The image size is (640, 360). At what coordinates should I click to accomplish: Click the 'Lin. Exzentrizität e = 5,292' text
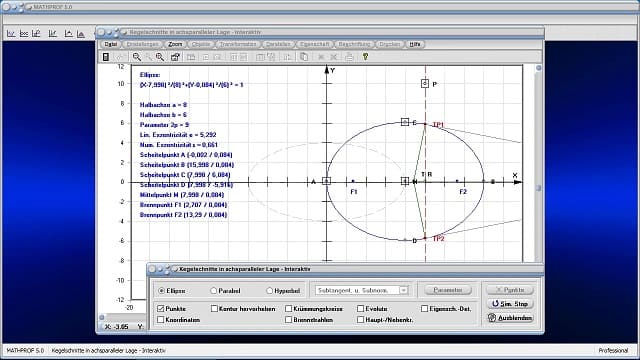tap(178, 135)
